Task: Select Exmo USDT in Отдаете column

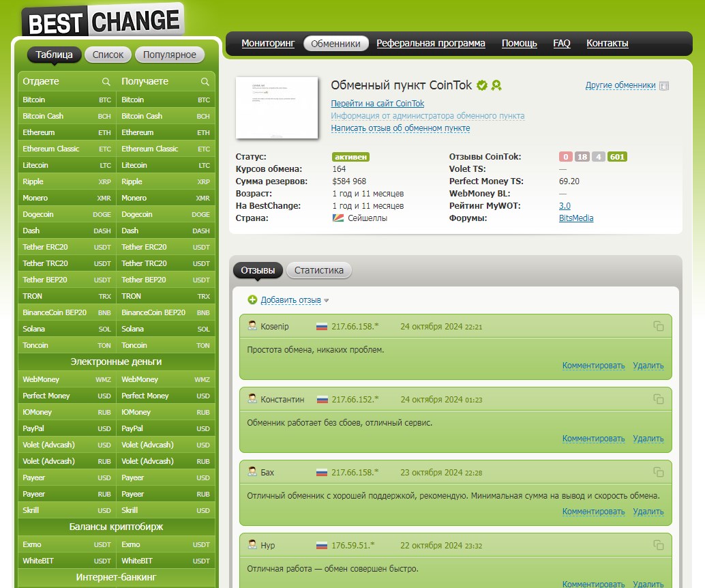Action: [x=67, y=544]
